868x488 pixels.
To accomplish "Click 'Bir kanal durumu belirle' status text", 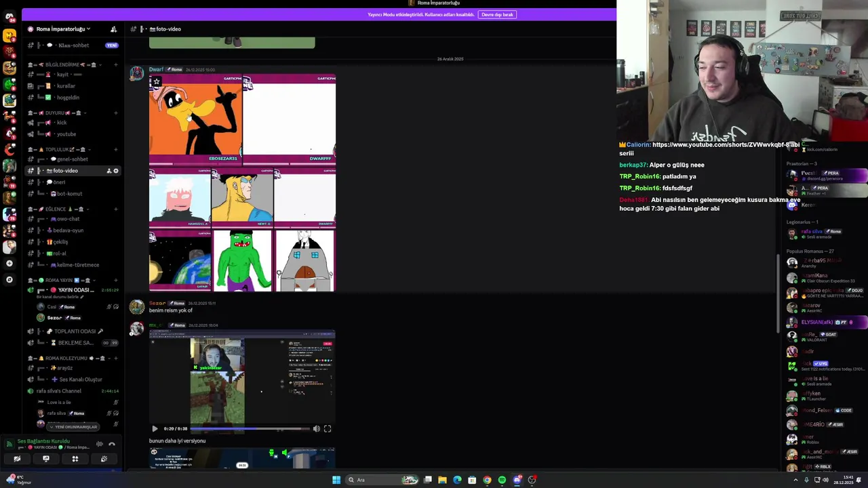I will coord(58,297).
